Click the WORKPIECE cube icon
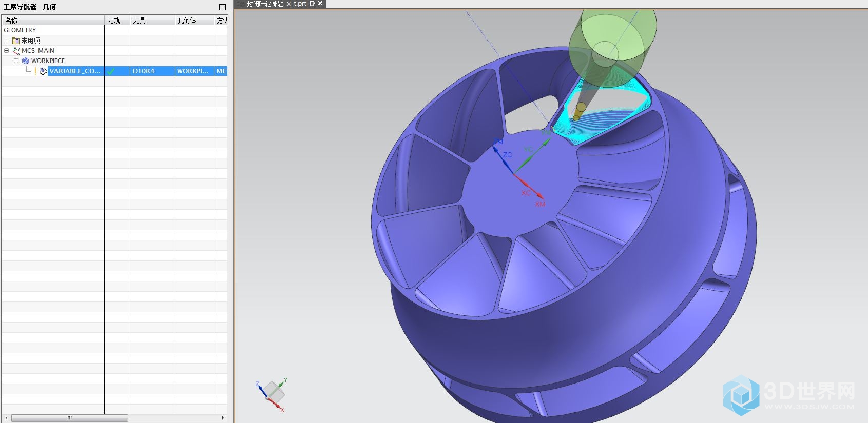Viewport: 868px width, 423px height. [26, 61]
